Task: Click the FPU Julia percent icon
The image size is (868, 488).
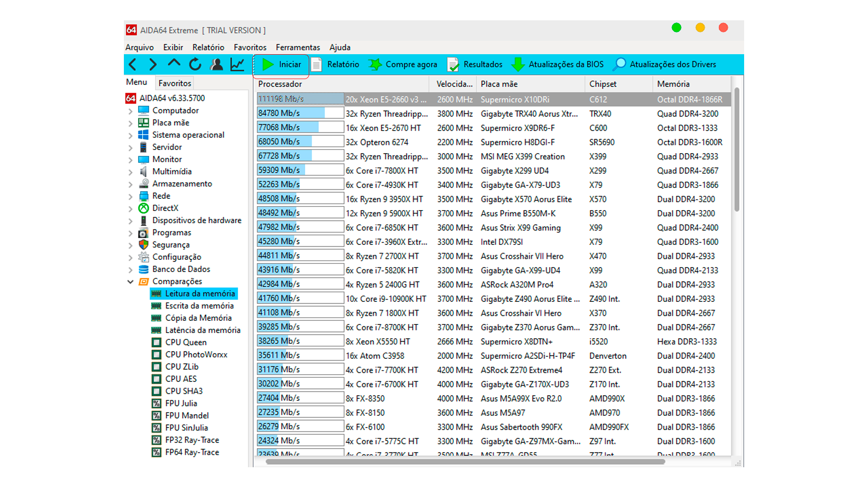Action: click(x=156, y=404)
